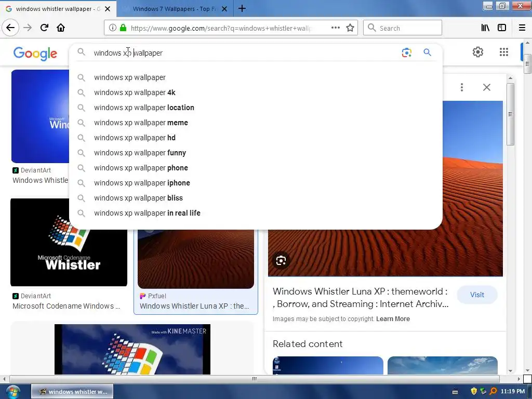Open the dark blue related content thumbnail
532x399 pixels.
point(328,365)
